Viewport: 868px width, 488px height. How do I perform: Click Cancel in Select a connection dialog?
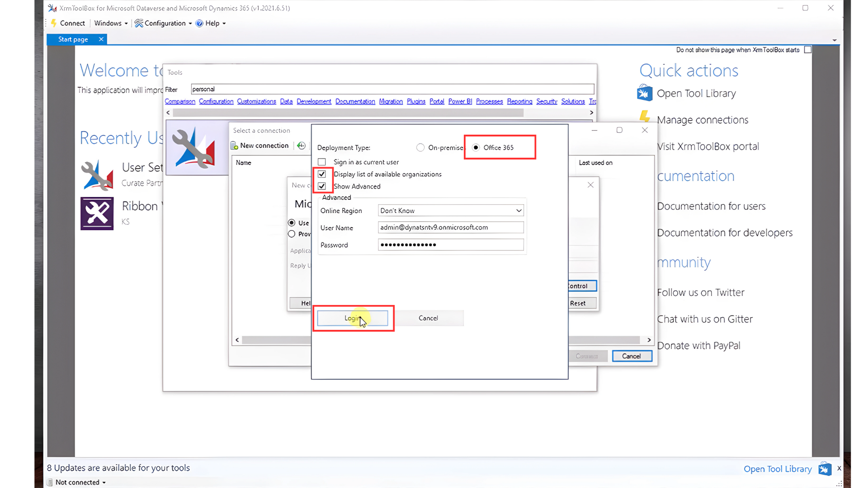pos(632,356)
